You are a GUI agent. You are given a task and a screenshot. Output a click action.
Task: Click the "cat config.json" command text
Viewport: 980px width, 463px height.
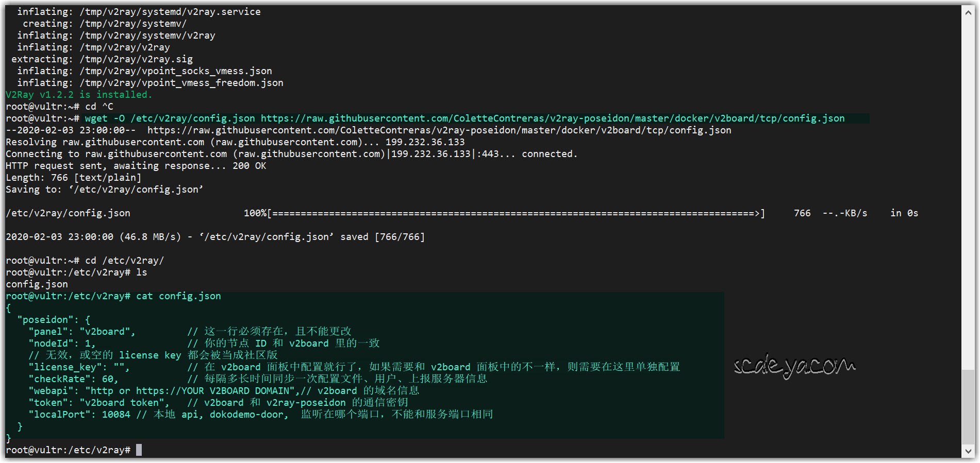(x=178, y=296)
